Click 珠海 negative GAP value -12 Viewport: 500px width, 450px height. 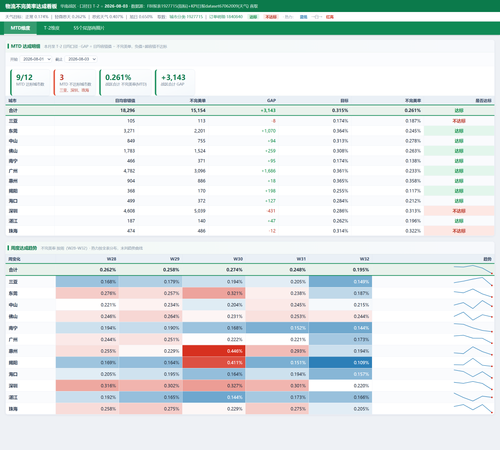tap(272, 231)
